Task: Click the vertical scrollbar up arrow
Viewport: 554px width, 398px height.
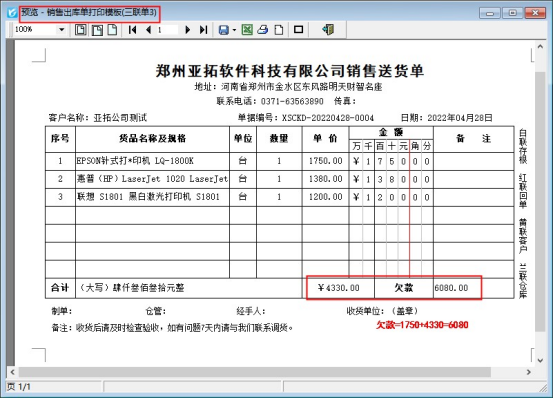Action: (540, 46)
